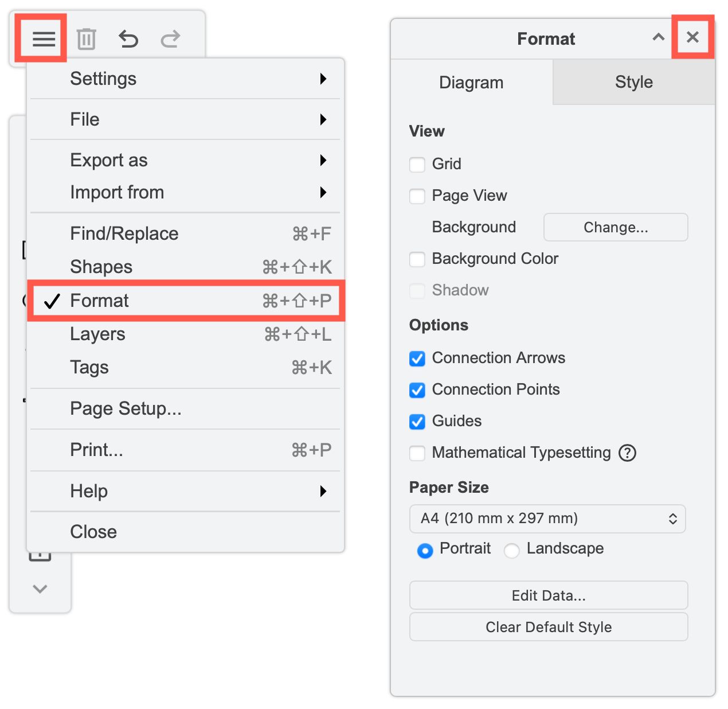Disable the Connection Arrows option

pos(417,359)
